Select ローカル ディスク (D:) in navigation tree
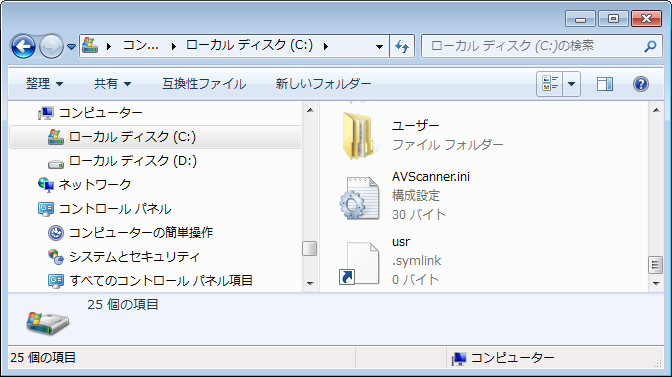The height and width of the screenshot is (377, 672). click(133, 161)
